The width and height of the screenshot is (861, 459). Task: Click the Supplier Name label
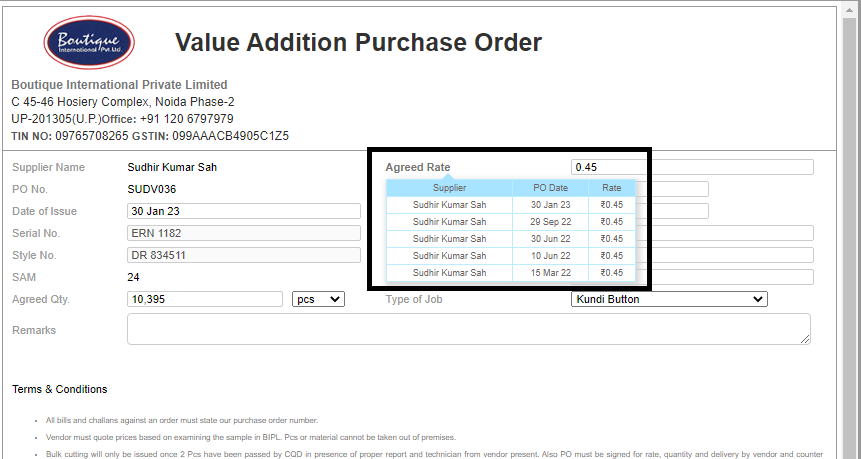pyautogui.click(x=48, y=167)
